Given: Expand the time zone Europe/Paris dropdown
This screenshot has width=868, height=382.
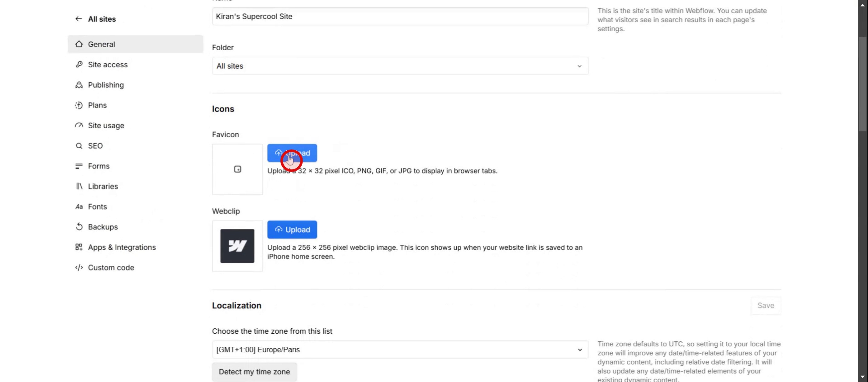Looking at the screenshot, I should click(400, 350).
